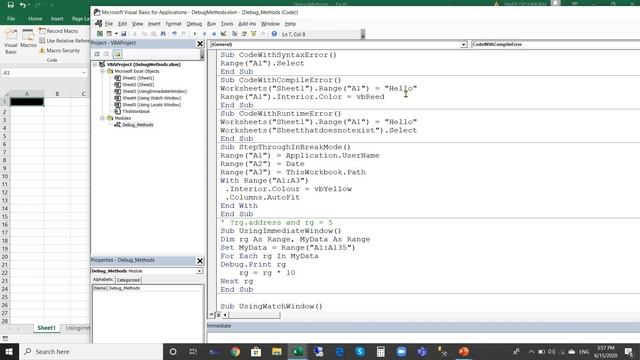Toggle Folders in the Project panel
Image resolution: width=640 pixels, height=360 pixels.
click(x=118, y=54)
